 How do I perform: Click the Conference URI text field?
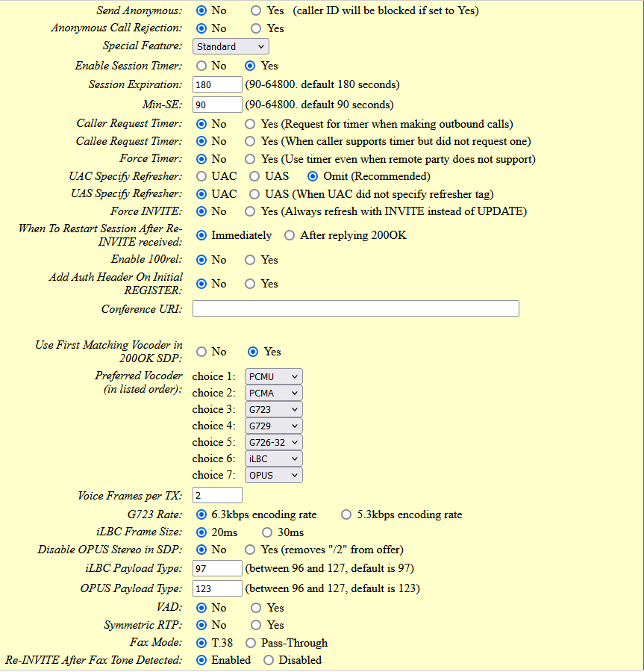356,308
